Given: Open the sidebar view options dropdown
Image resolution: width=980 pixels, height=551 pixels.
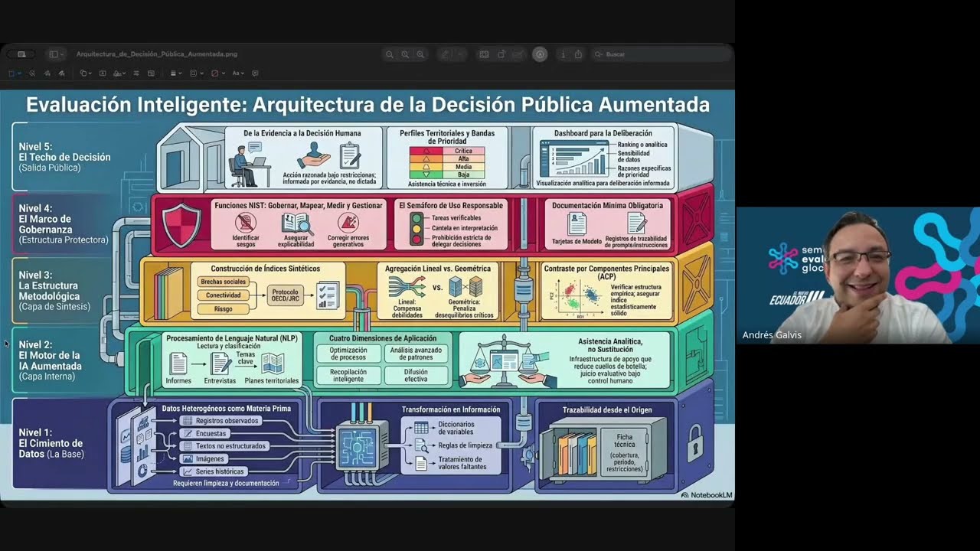Looking at the screenshot, I should [x=57, y=54].
